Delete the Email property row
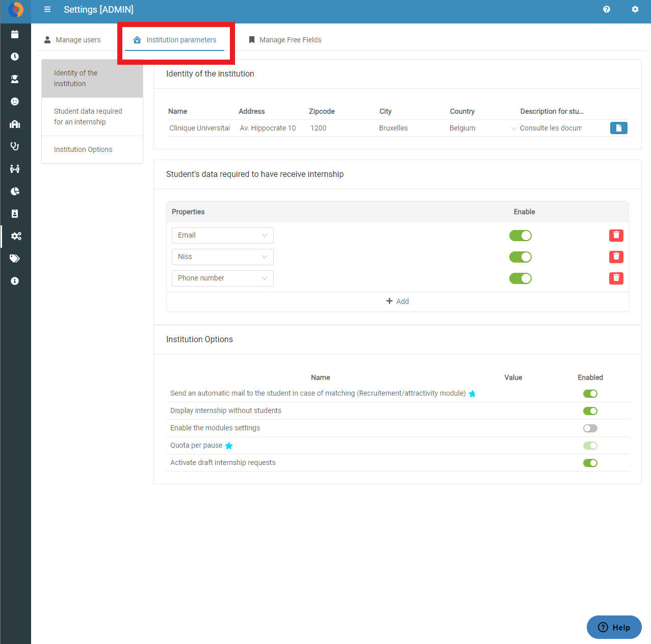Screen dimensions: 651x644 click(616, 235)
